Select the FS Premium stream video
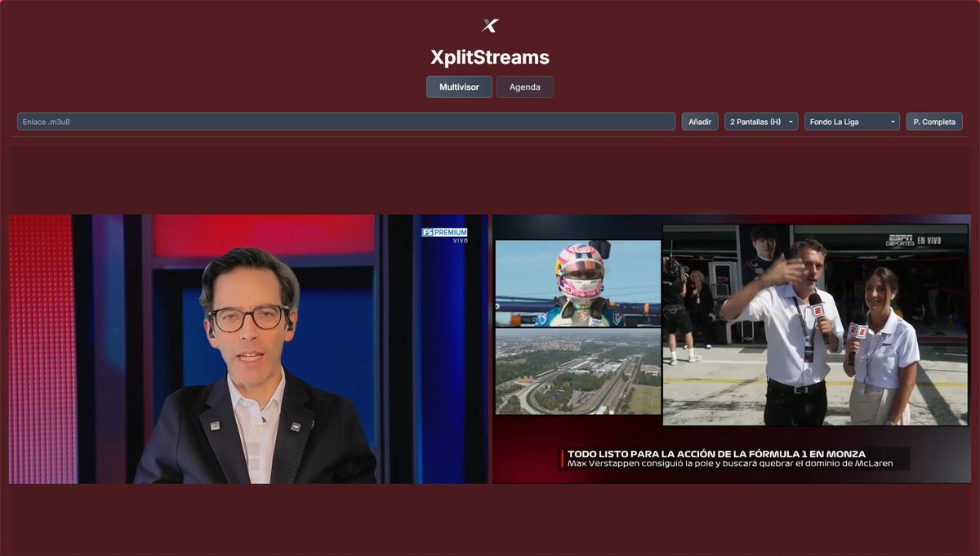Viewport: 980px width, 556px height. pos(248,349)
